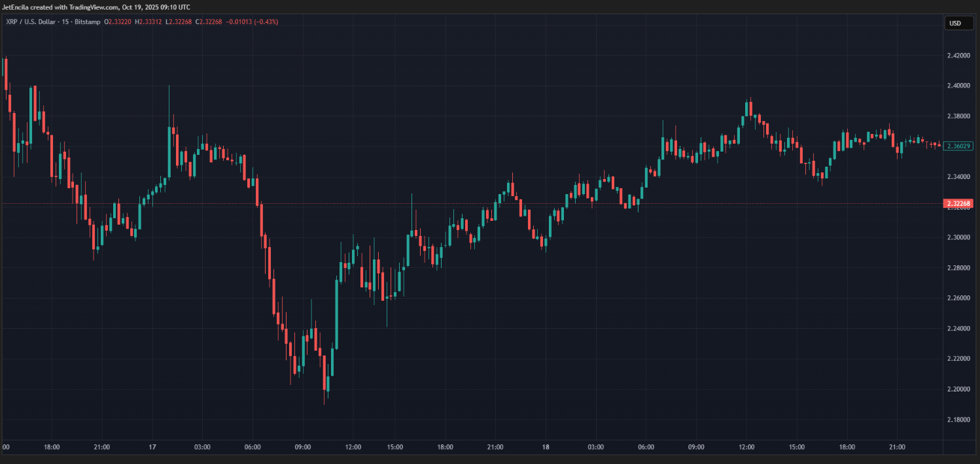The image size is (980, 464).
Task: Open the USD currency selector
Action: click(x=955, y=24)
